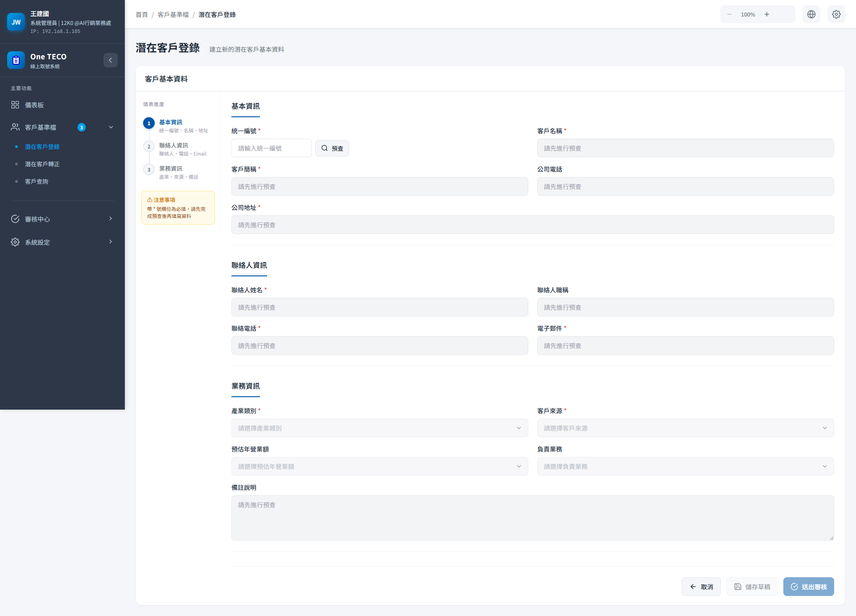This screenshot has height=616, width=856.
Task: Collapse the sidebar with the chevron arrow
Action: (x=111, y=60)
